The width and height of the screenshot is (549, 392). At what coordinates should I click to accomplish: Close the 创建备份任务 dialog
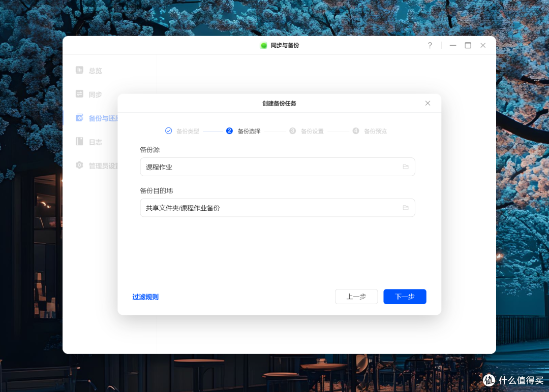(428, 103)
